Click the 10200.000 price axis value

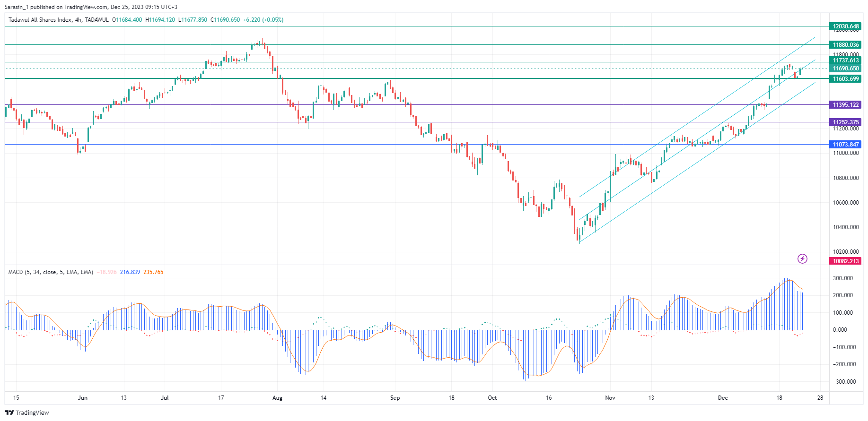point(846,252)
